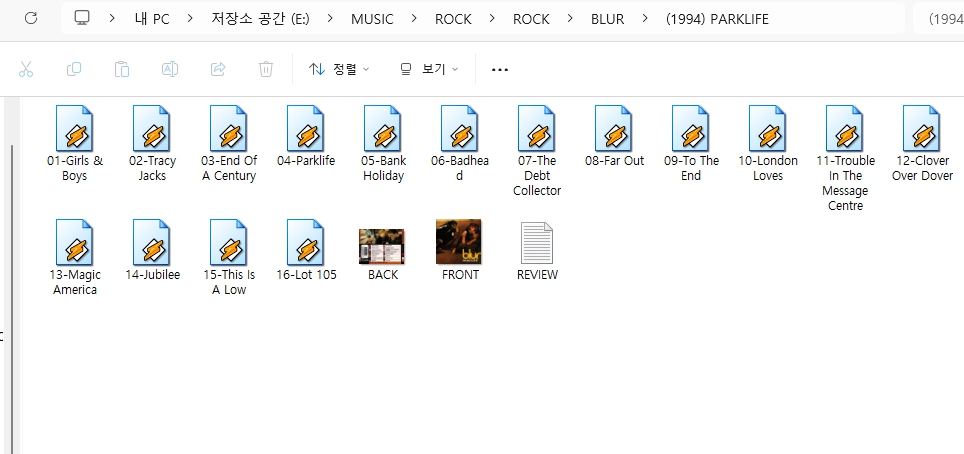Go to MUSIC folder in address path
This screenshot has height=454, width=964.
[372, 19]
